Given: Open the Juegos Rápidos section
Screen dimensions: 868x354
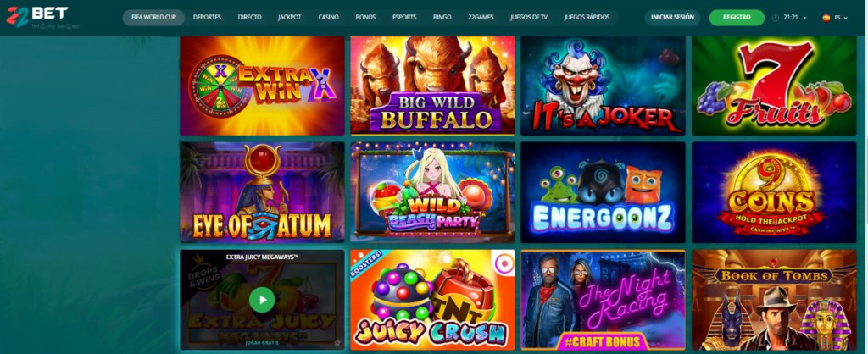Looking at the screenshot, I should point(587,18).
